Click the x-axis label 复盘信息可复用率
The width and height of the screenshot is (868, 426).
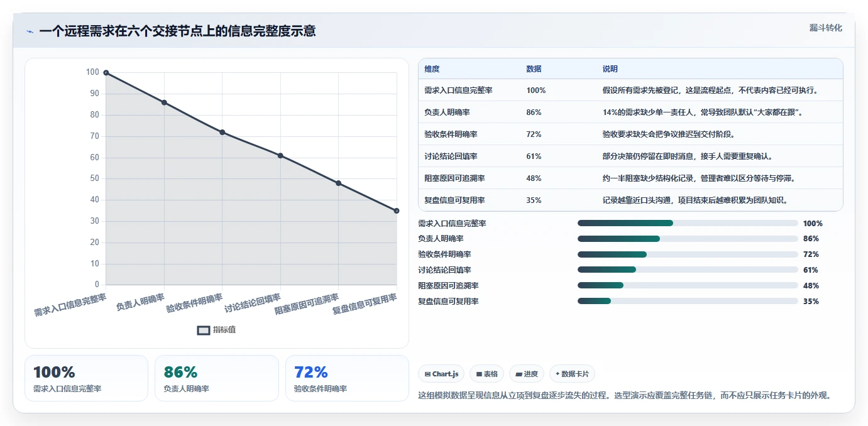coord(365,304)
